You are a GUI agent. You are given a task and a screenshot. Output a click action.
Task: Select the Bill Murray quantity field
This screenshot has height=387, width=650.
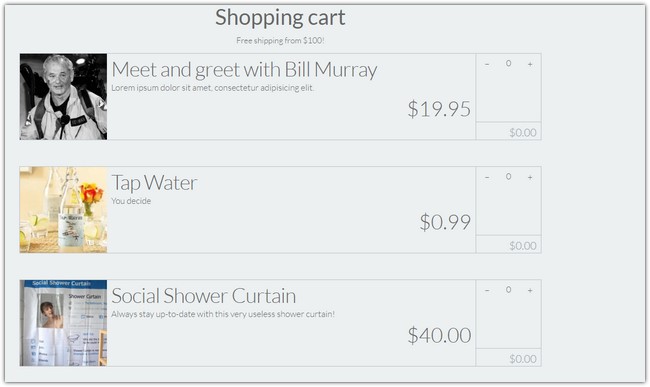coord(508,63)
